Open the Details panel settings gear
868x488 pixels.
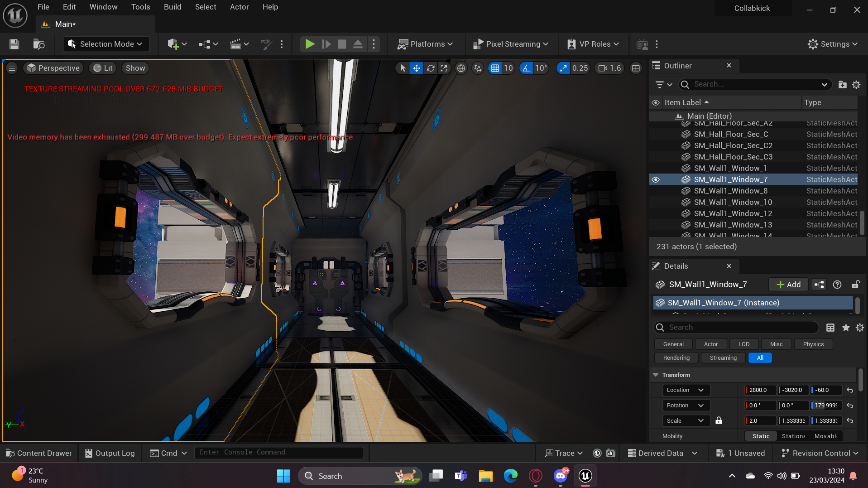[860, 328]
